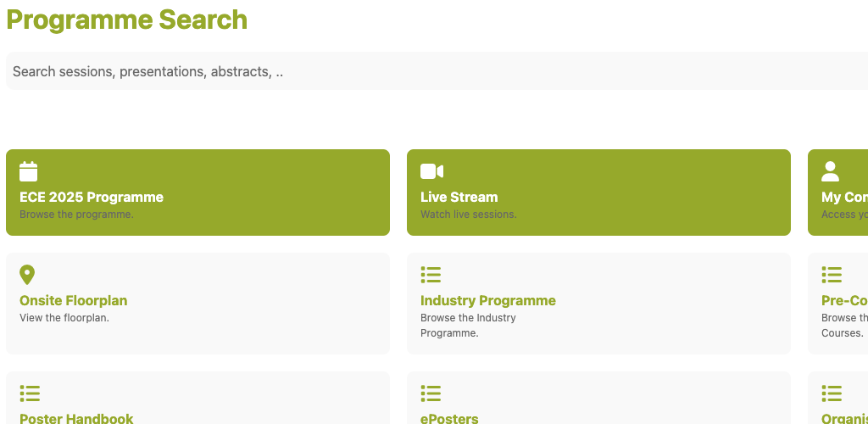The width and height of the screenshot is (868, 424).
Task: Click the 'View the floorplan.' description text
Action: [x=64, y=318]
